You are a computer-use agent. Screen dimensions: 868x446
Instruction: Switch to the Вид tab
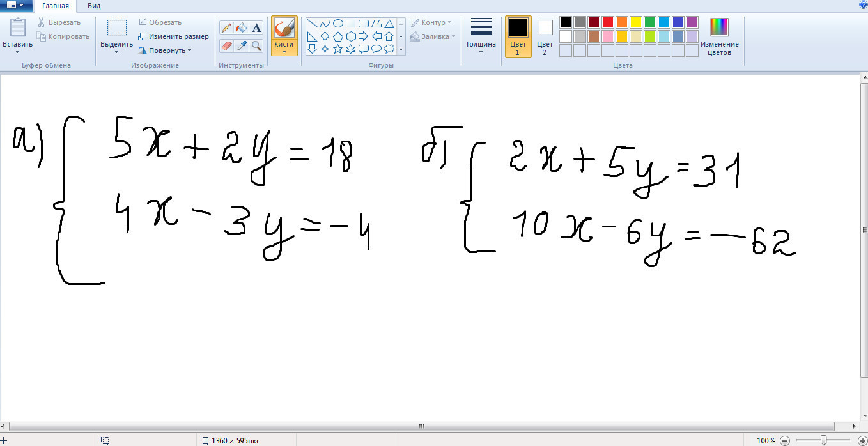point(94,6)
